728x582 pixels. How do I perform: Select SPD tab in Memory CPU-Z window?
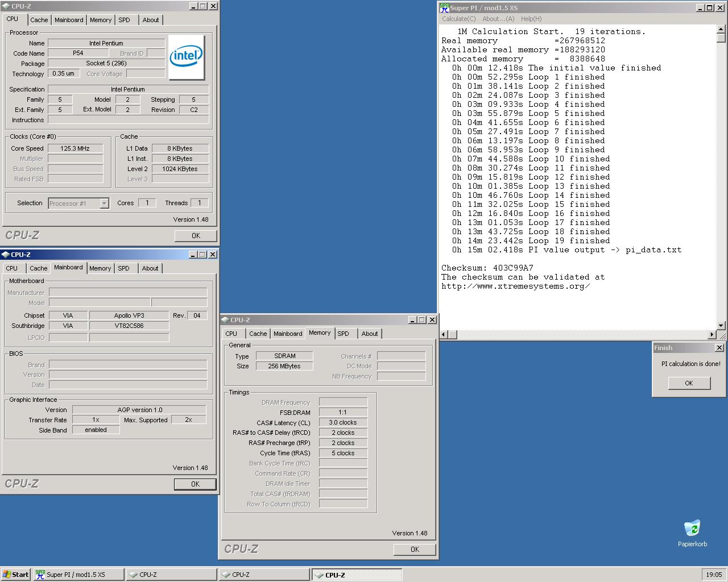click(x=343, y=334)
